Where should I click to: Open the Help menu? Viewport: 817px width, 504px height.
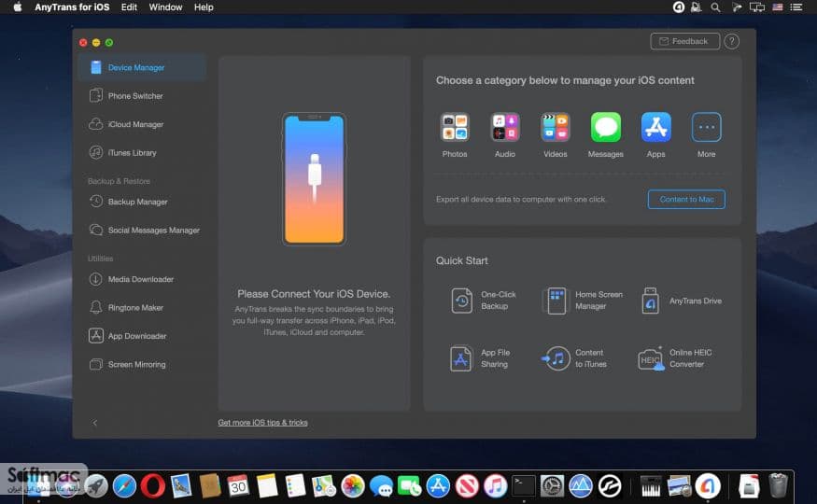tap(204, 7)
